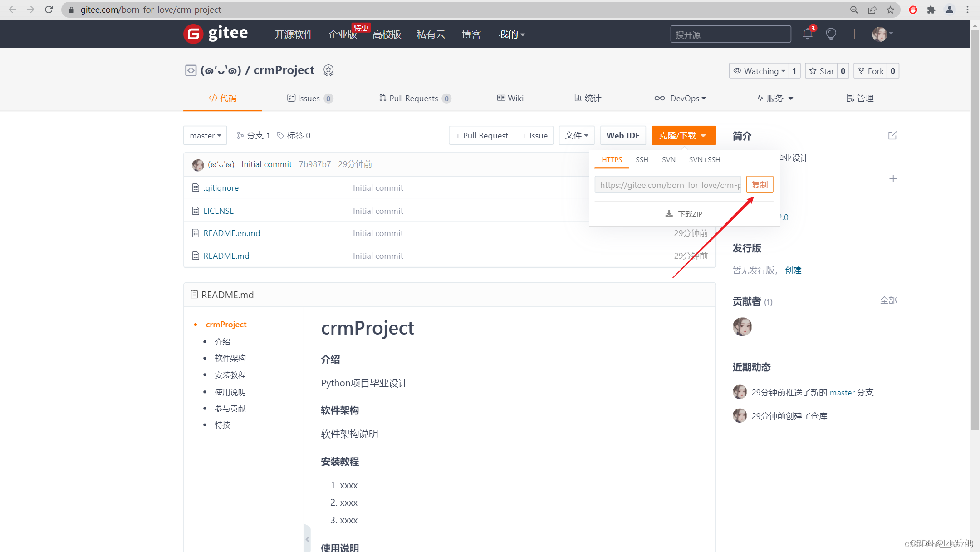Bookmark page with the star icon

[890, 10]
